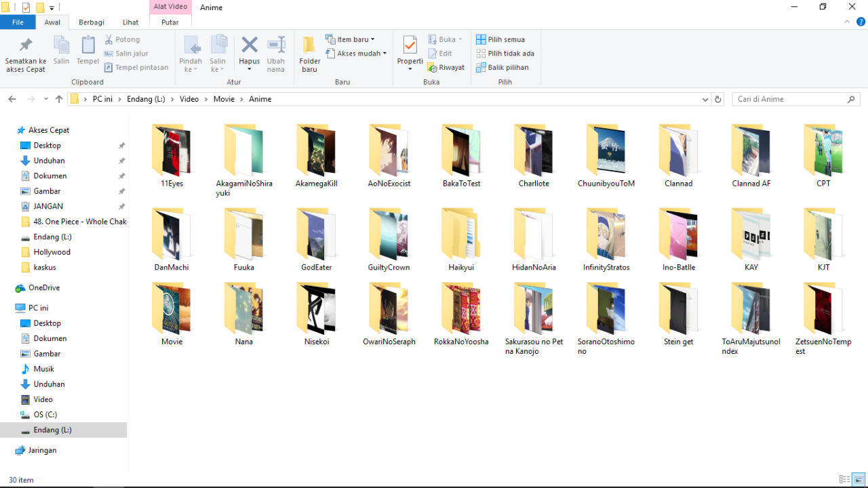This screenshot has width=868, height=488.
Task: Switch to details view in status bar
Action: pos(844,480)
